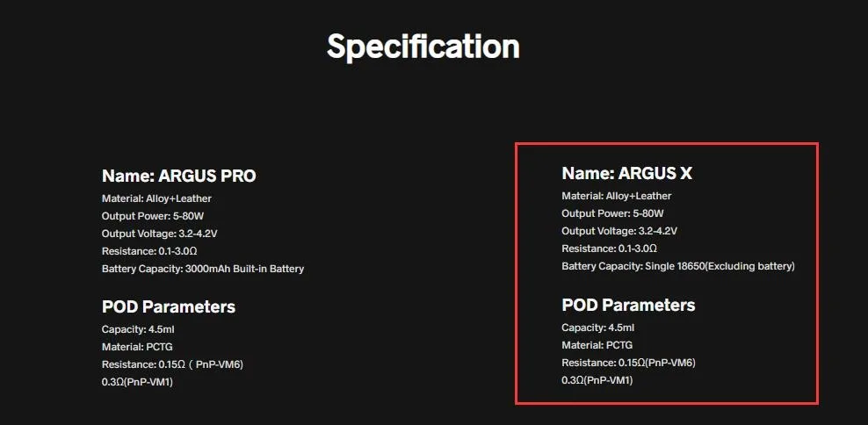The width and height of the screenshot is (868, 425).
Task: Click the 'Name: ARGUS PRO' title
Action: click(x=178, y=176)
